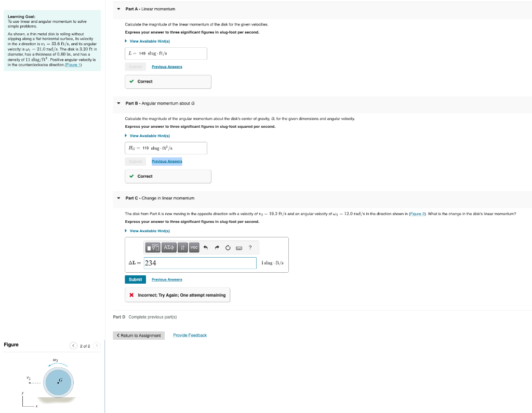This screenshot has height=413, width=532.
Task: Go to previous figure arrow
Action: tap(73, 345)
